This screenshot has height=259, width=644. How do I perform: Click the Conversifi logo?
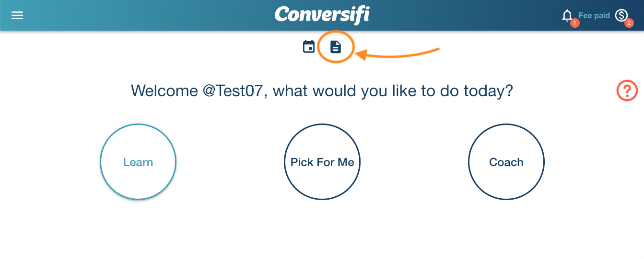[322, 14]
